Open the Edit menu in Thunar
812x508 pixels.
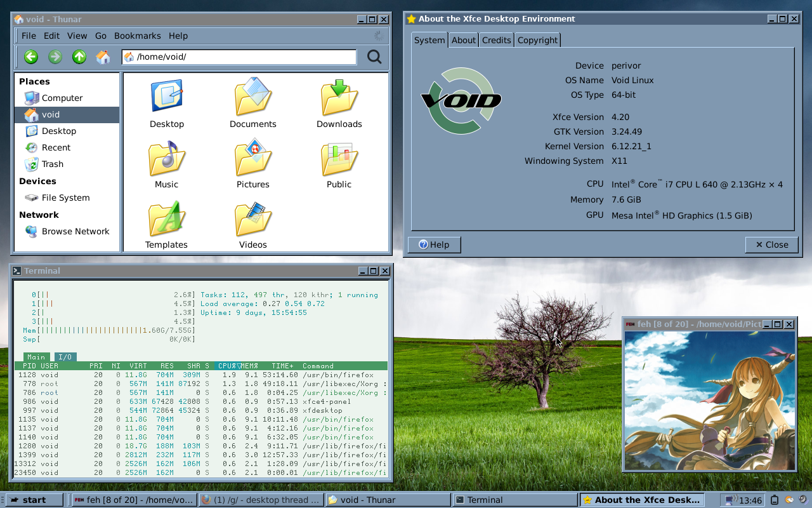point(51,36)
